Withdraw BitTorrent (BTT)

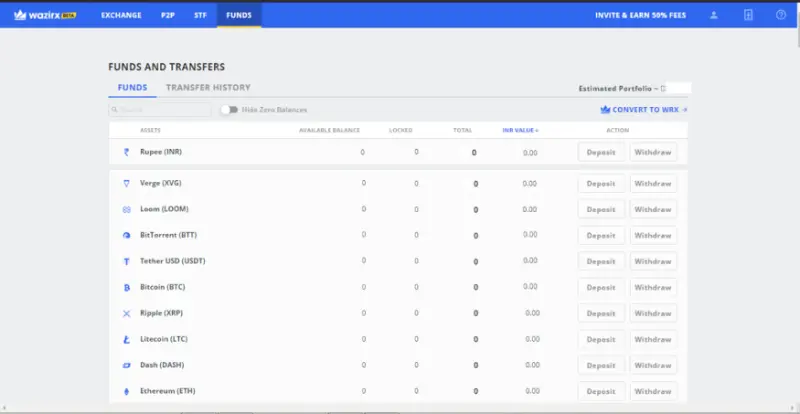[653, 235]
